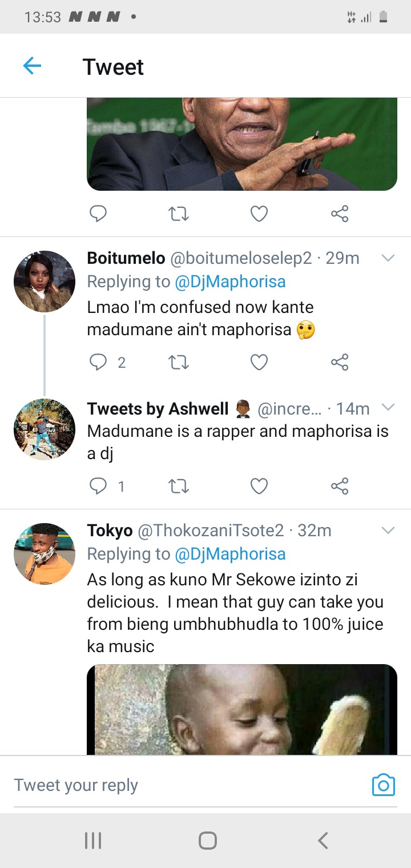Share the top image tweet
This screenshot has width=411, height=868.
(340, 214)
